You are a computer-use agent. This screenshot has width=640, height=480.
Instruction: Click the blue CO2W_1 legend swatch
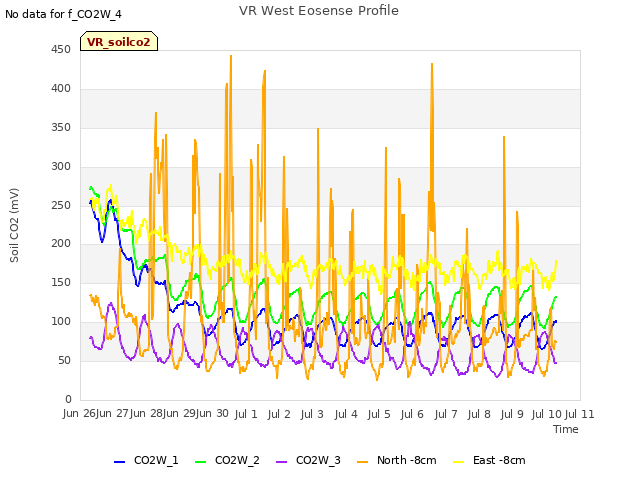119,462
